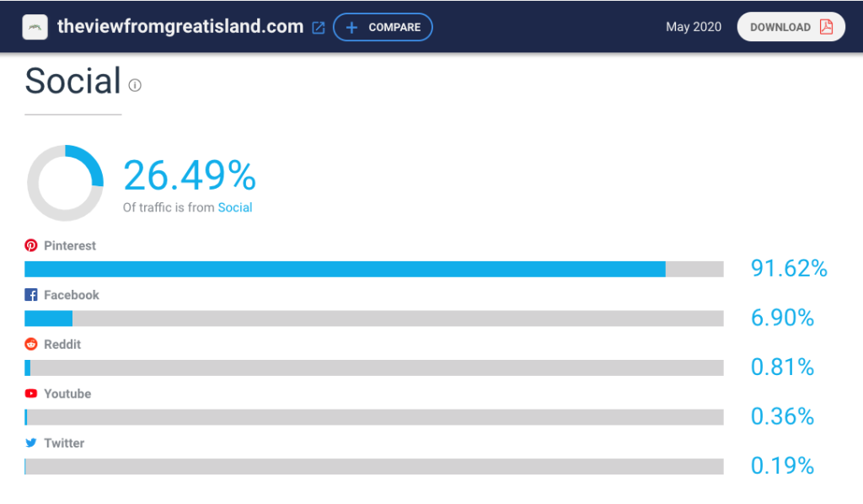Click the site favicon beside the domain name
Image resolution: width=863 pixels, height=504 pixels.
coord(35,27)
